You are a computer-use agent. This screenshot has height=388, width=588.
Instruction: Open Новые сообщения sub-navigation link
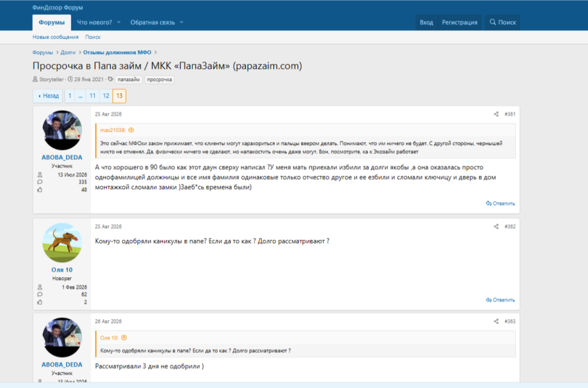(56, 37)
